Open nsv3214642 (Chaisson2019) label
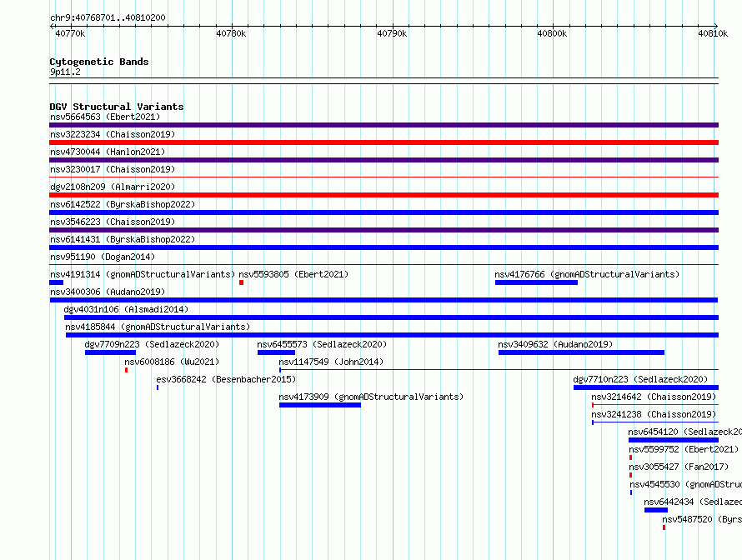This screenshot has height=560, width=742. 654,397
